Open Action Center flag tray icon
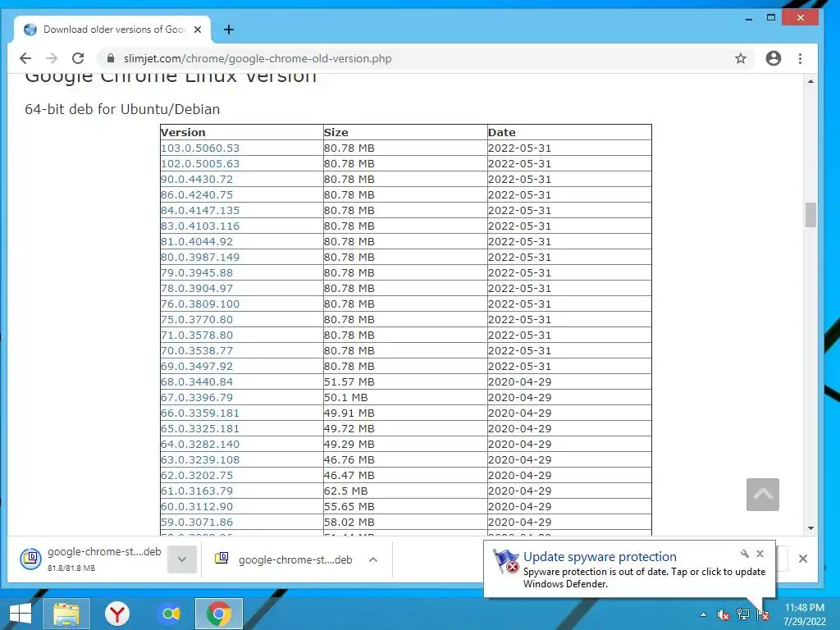Screen dimensions: 840x630 763,614
